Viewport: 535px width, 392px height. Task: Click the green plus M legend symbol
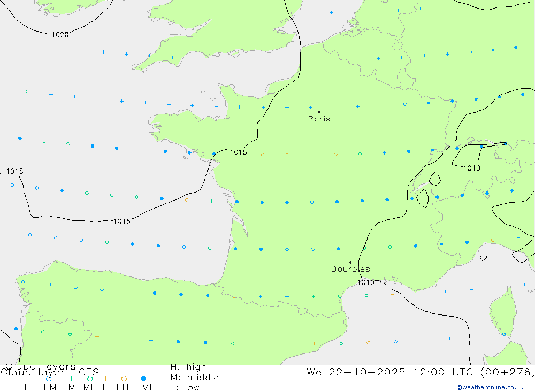[x=71, y=379]
